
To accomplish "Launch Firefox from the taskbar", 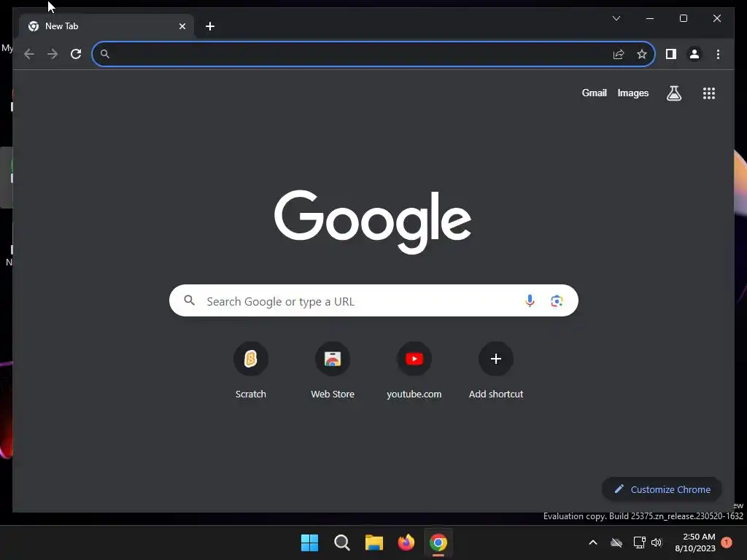I will pos(406,542).
